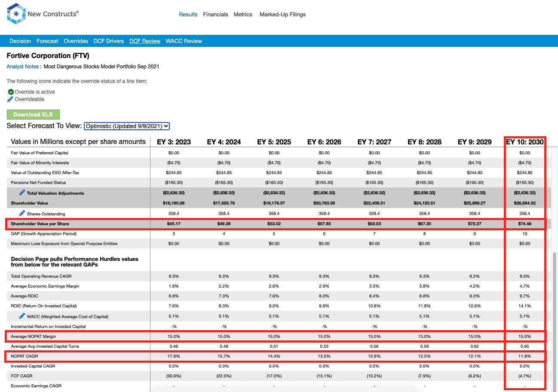Click the Fortive Corporation (FTV) heading
The height and width of the screenshot is (392, 558).
[48, 56]
